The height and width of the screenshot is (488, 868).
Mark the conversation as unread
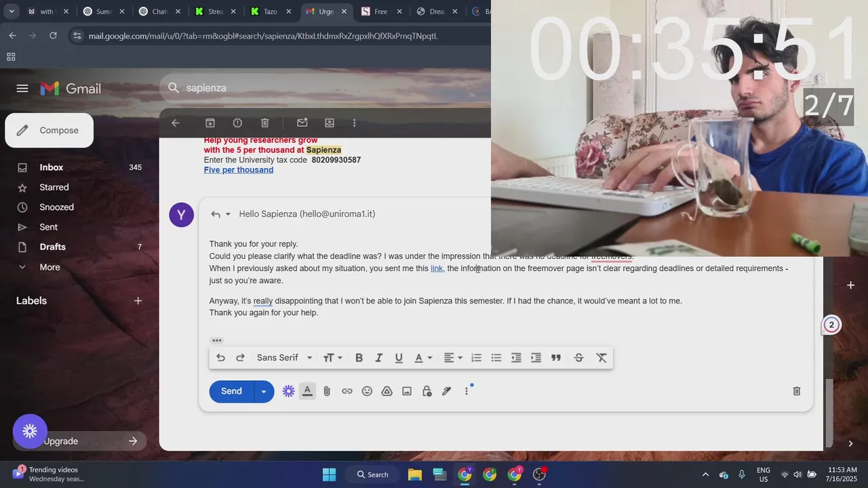click(302, 123)
